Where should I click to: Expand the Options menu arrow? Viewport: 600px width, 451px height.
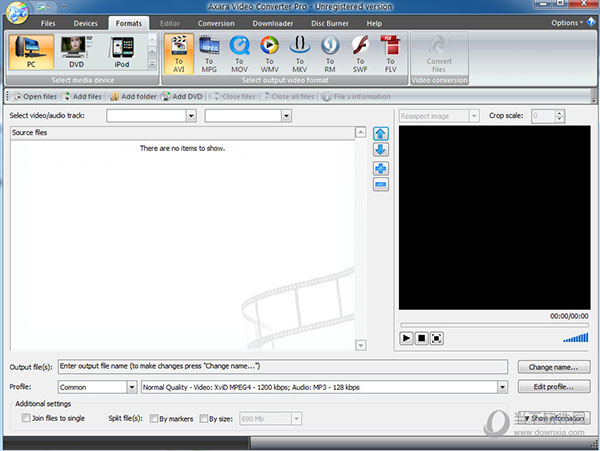(581, 23)
